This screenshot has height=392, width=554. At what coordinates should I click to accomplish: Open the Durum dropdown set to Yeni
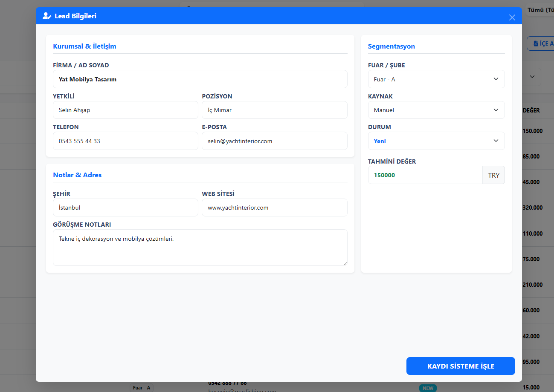436,141
